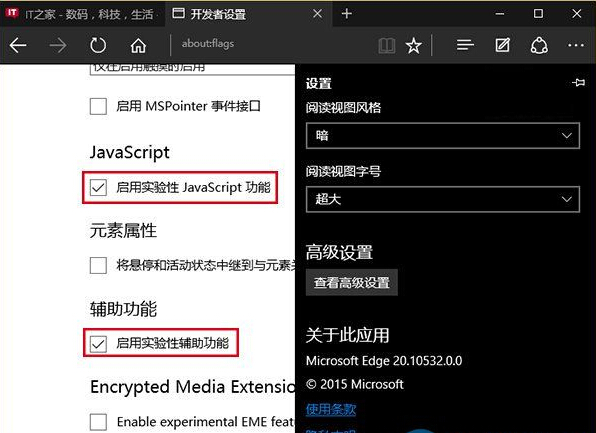
Task: Click the © 2015 Microsoft text
Action: pos(354,384)
